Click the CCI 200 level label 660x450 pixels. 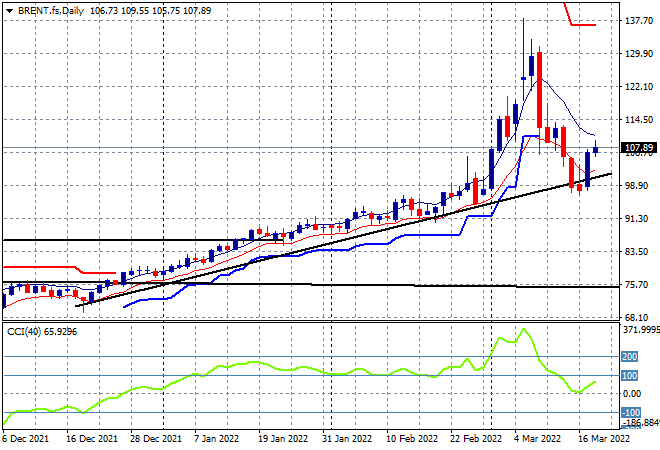[632, 357]
